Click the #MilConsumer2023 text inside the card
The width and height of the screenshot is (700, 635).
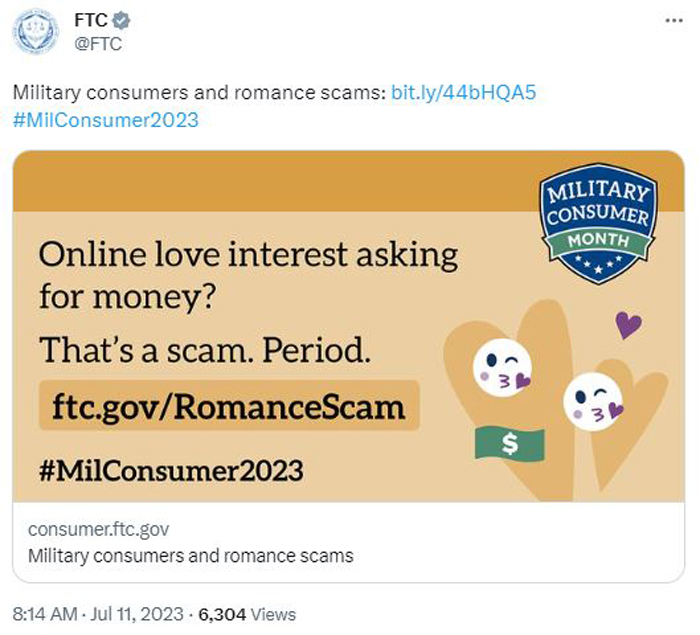(171, 471)
